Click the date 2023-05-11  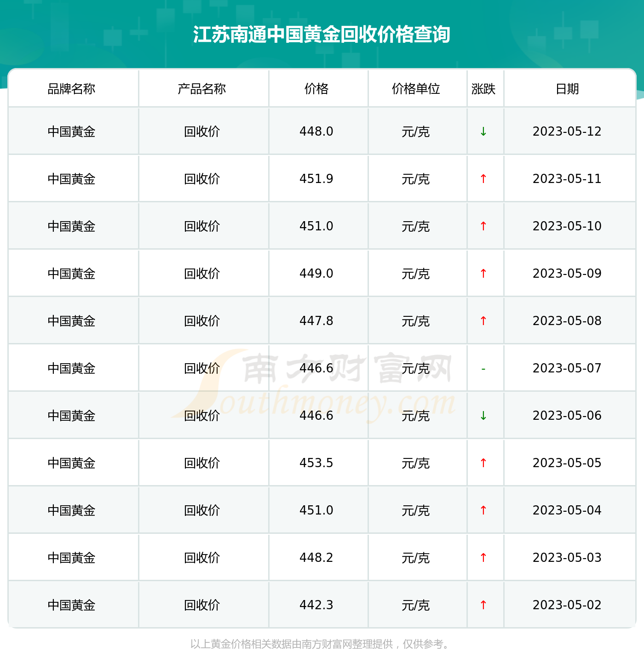point(567,179)
